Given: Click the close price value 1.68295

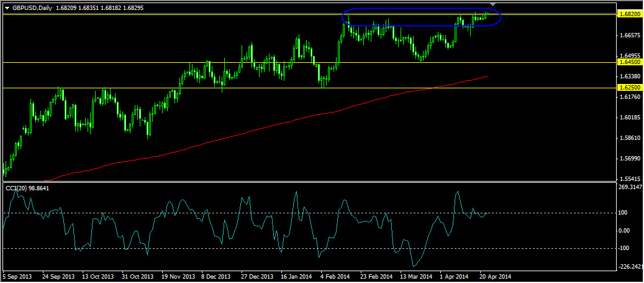Looking at the screenshot, I should click(x=134, y=8).
